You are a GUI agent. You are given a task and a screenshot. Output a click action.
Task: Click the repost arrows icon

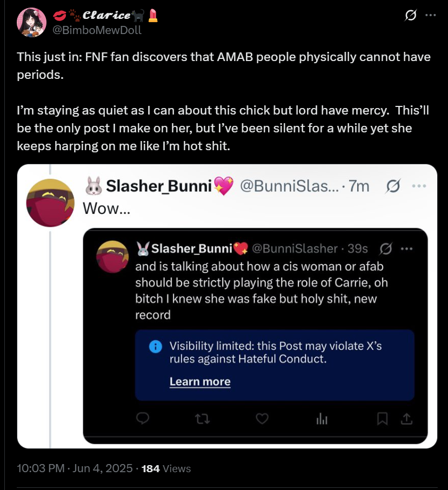click(x=202, y=419)
